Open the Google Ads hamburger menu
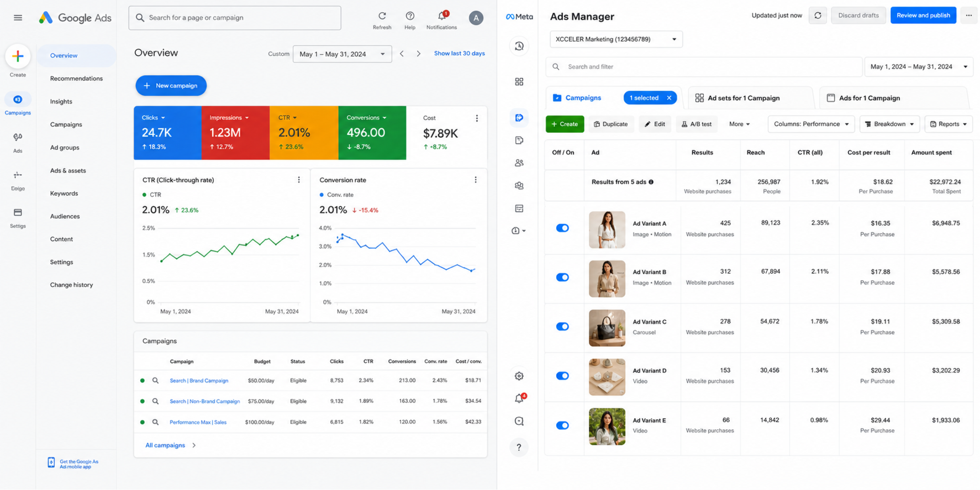980x490 pixels. [x=17, y=17]
